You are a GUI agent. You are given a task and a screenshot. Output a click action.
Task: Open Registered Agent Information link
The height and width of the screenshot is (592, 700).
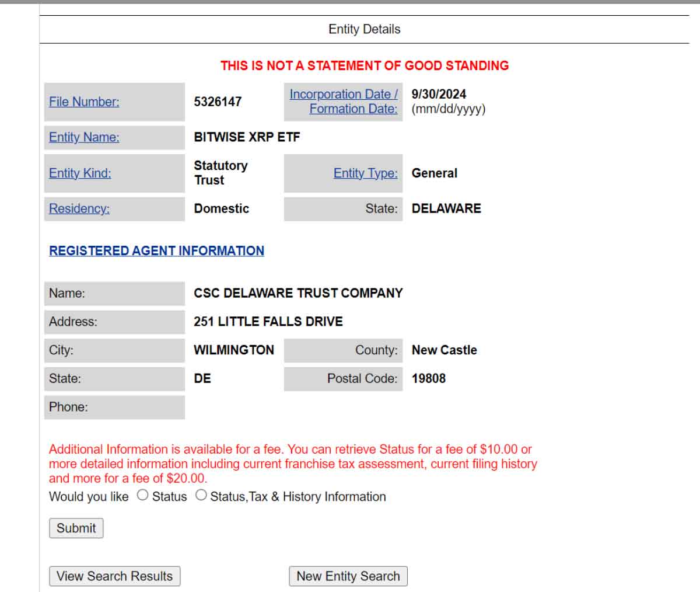click(x=156, y=250)
